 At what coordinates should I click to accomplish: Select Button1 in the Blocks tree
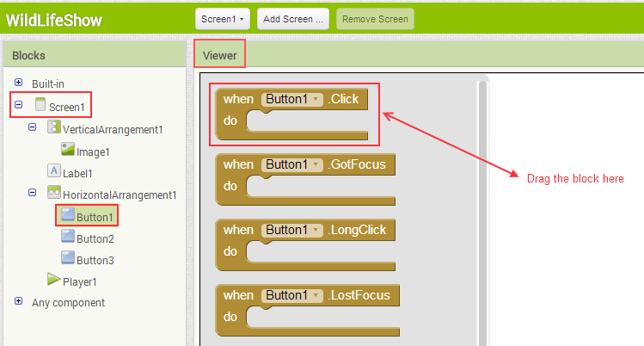(95, 216)
